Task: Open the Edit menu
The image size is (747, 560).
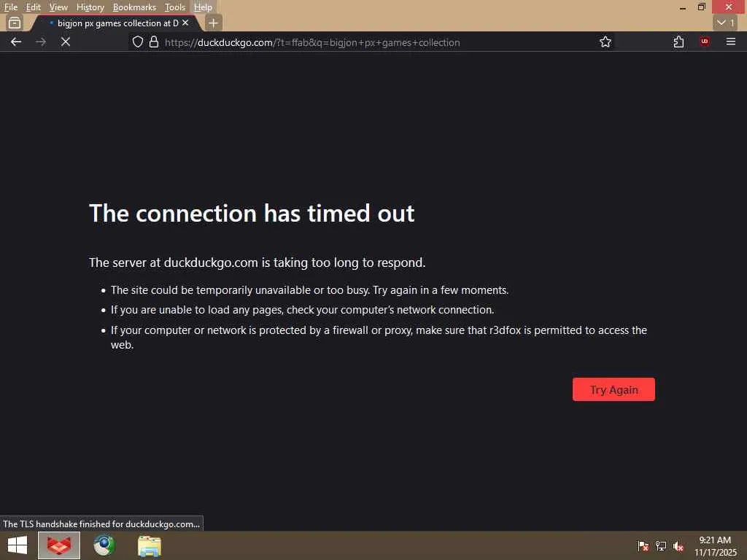Action: click(33, 7)
